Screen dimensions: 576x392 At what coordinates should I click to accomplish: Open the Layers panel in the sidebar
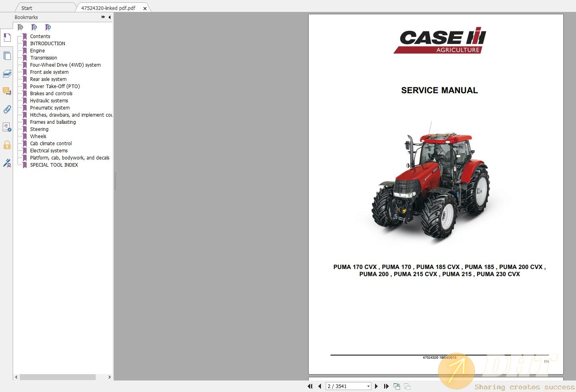click(x=7, y=73)
